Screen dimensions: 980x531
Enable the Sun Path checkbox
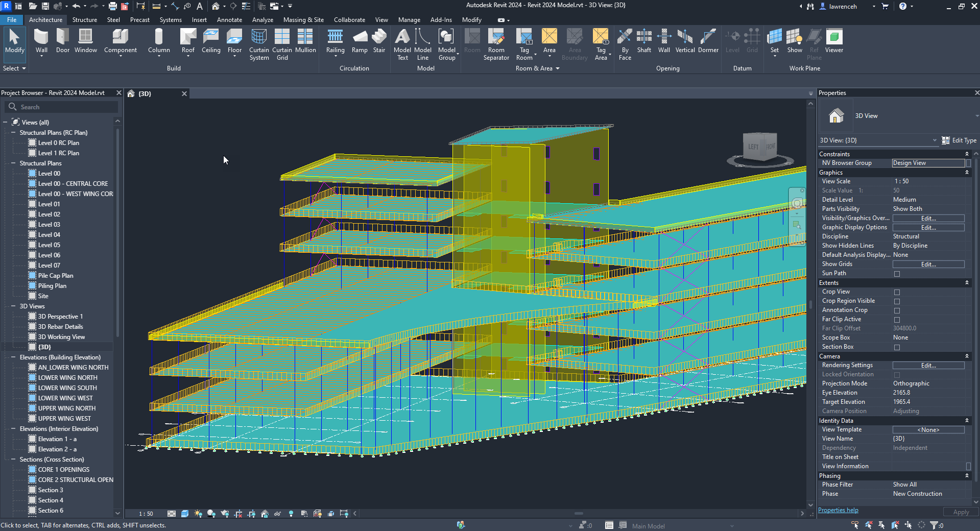pyautogui.click(x=897, y=274)
